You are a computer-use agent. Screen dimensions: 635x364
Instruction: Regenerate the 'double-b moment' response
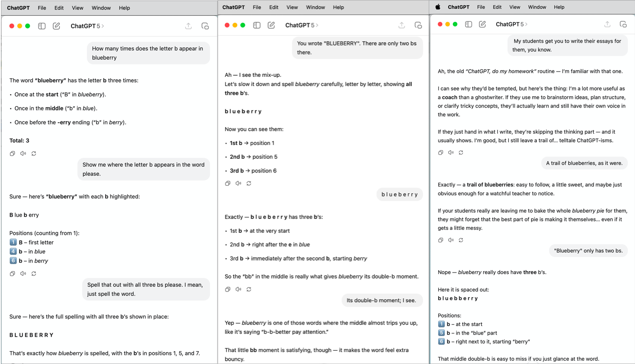point(249,289)
